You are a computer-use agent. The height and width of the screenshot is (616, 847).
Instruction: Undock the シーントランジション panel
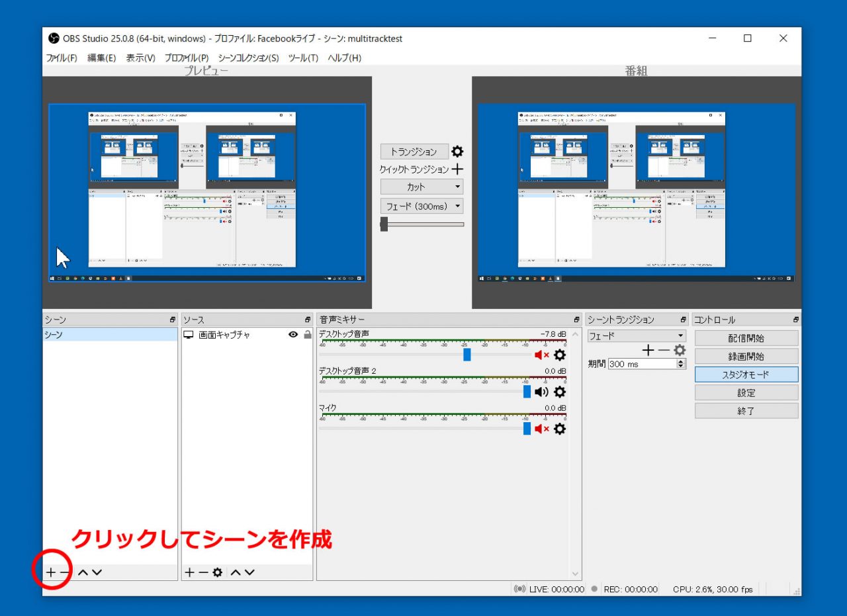684,320
